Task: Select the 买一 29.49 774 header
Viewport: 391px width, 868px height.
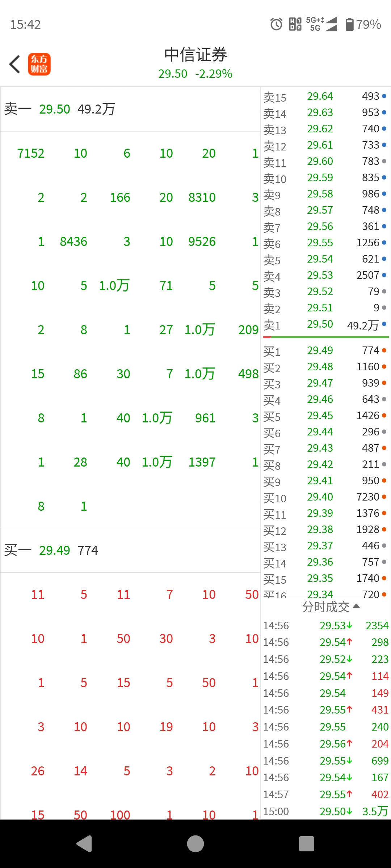Action: 130,550
